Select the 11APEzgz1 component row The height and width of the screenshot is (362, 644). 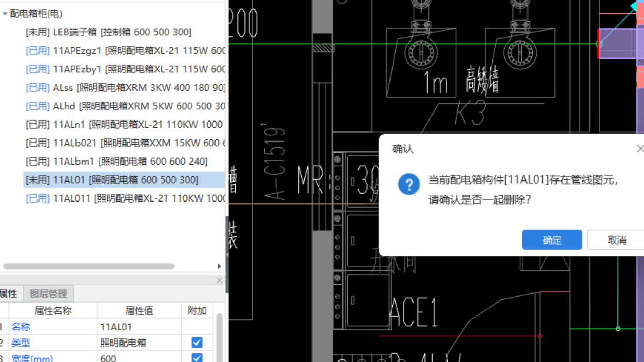(x=124, y=51)
